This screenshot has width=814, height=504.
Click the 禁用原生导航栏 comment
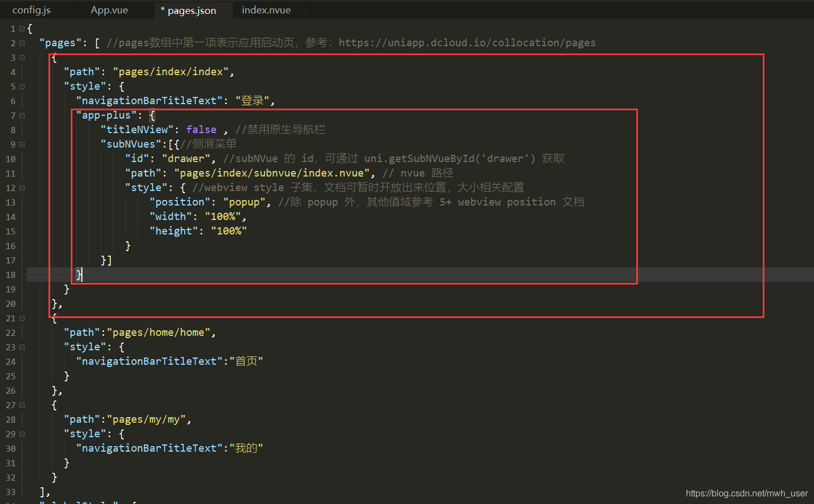280,130
